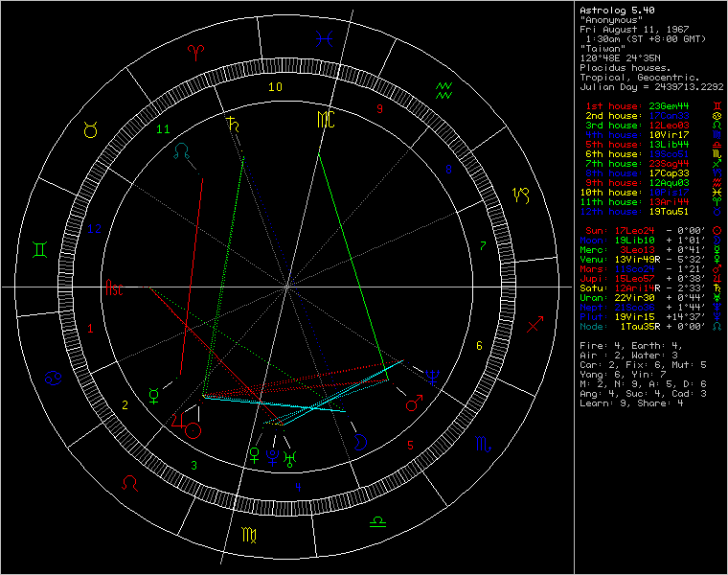
Task: Select the red Mars glyph in chart
Action: point(414,403)
